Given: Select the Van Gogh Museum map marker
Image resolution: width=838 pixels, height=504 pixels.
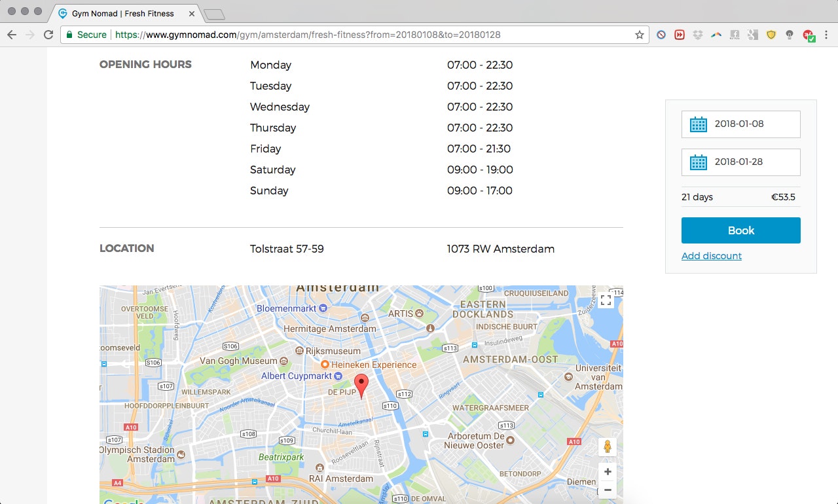Looking at the screenshot, I should click(283, 361).
